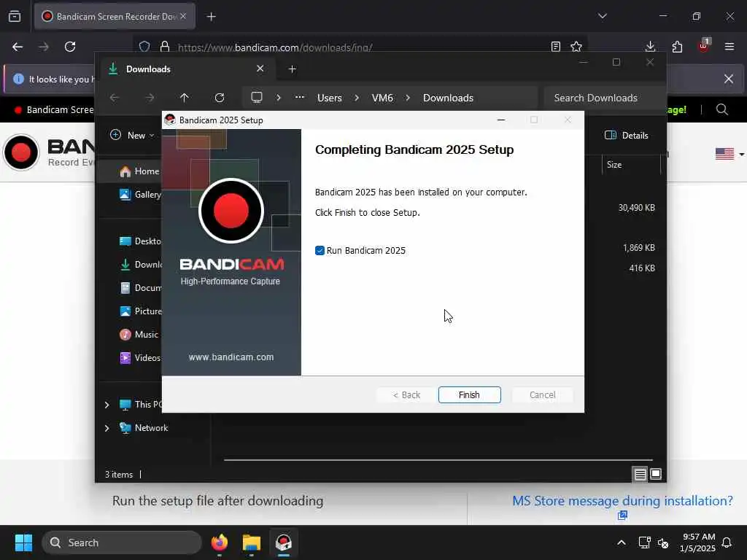Expand chevron between Users and VM6
This screenshot has width=747, height=560.
357,98
